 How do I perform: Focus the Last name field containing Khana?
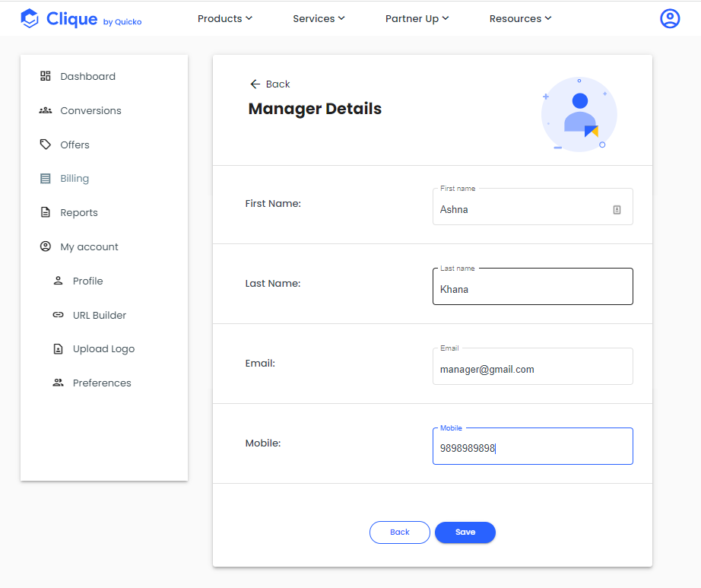tap(532, 287)
